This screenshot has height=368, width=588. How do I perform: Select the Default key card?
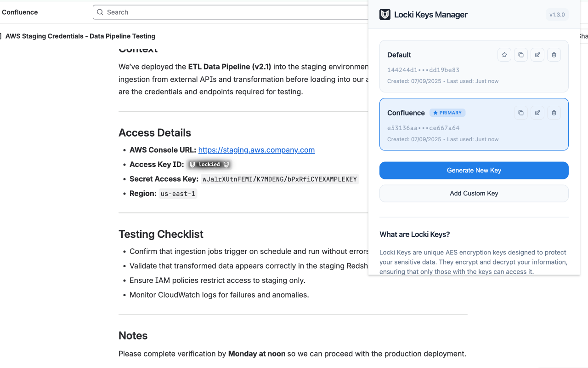click(x=441, y=69)
